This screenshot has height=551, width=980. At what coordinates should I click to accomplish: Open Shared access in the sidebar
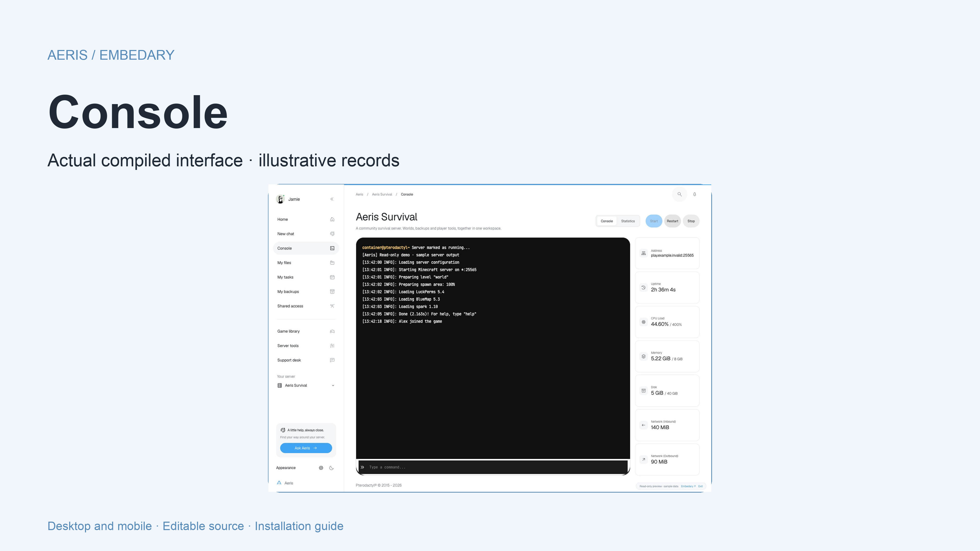click(x=306, y=306)
